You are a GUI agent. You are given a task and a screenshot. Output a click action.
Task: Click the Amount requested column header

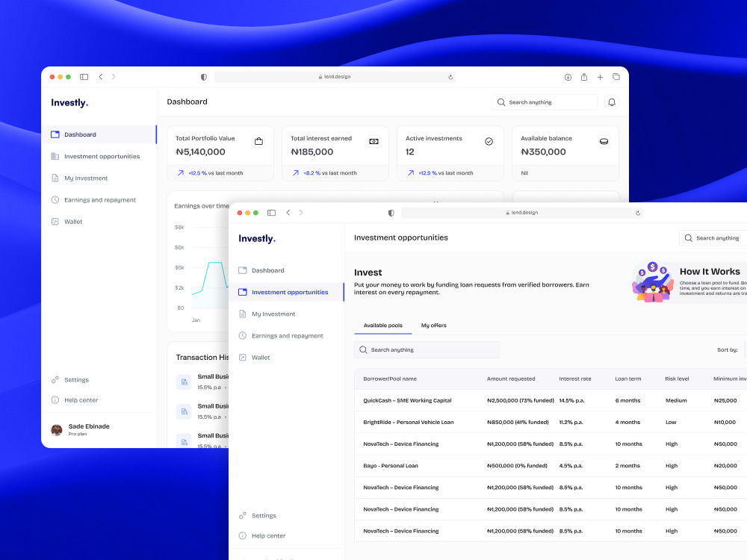[x=511, y=379]
